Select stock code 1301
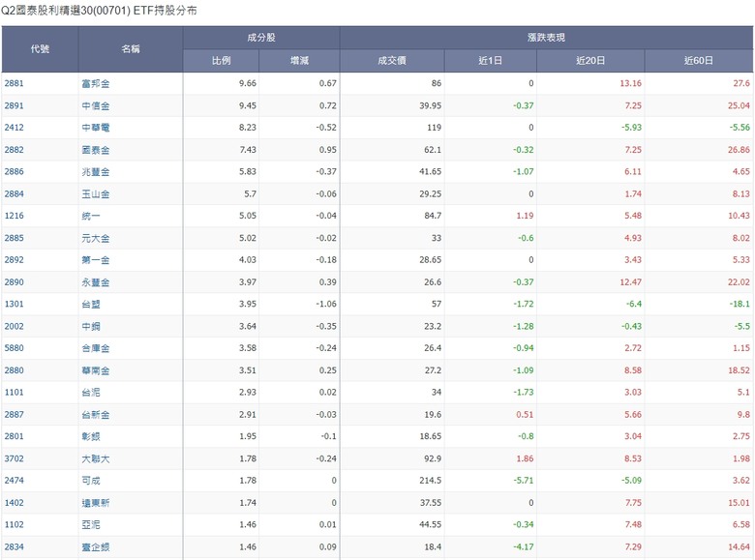This screenshot has height=560, width=755. [14, 304]
